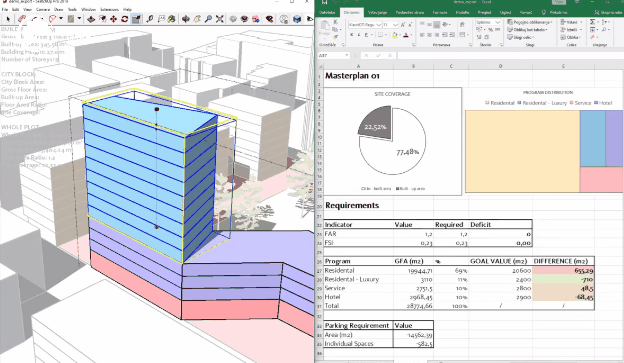Image resolution: width=624 pixels, height=363 pixels.
Task: Increase font size with larger A icon
Action: [403, 25]
